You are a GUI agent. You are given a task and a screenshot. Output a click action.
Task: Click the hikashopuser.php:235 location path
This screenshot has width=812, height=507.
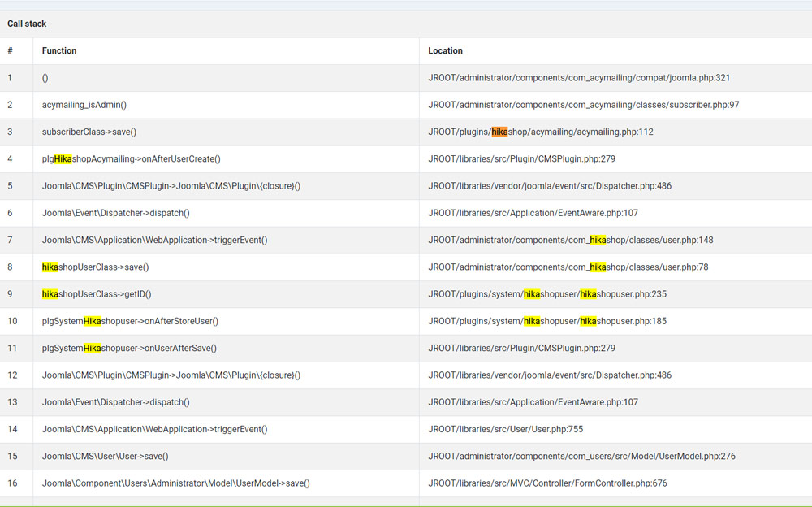tap(547, 293)
